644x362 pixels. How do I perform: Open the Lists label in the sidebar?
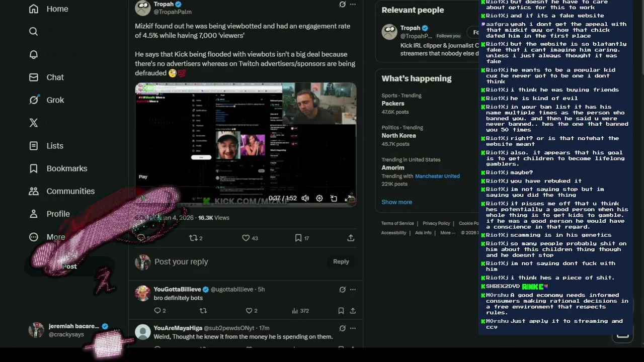(x=55, y=145)
